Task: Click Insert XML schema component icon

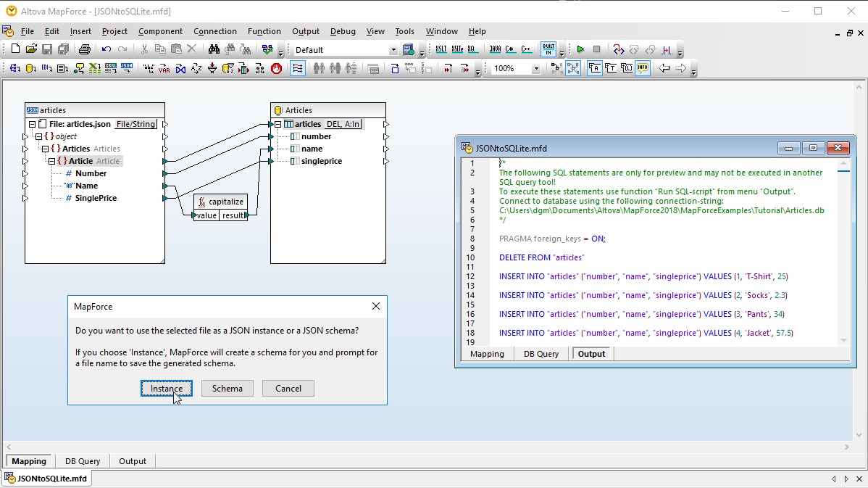Action: coord(15,68)
